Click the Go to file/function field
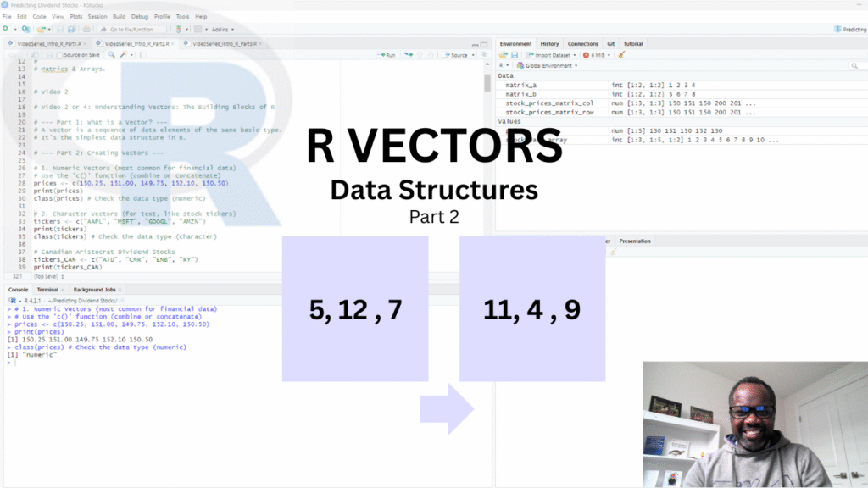868x488 pixels. click(133, 29)
